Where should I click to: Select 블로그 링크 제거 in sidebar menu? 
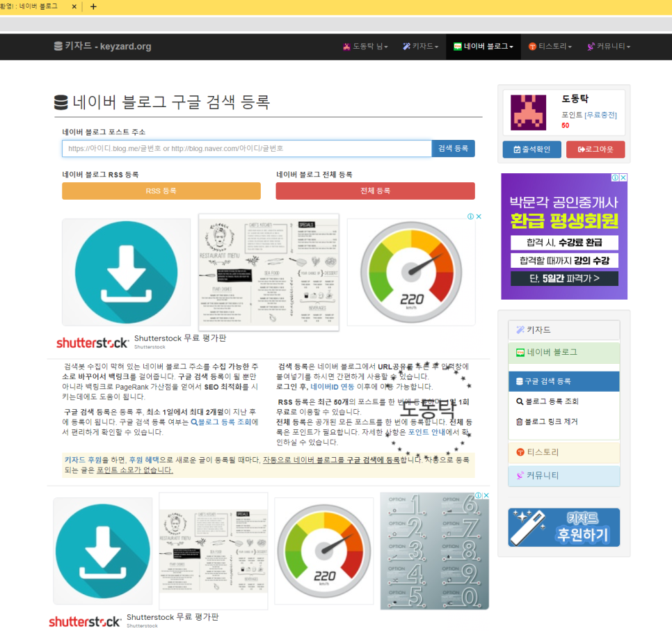point(564,422)
